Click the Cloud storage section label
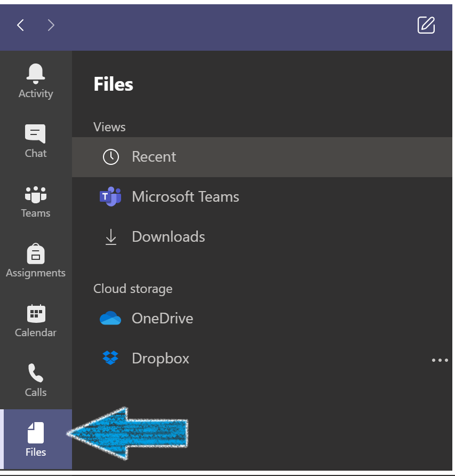Screen dimensions: 455x476 (133, 289)
